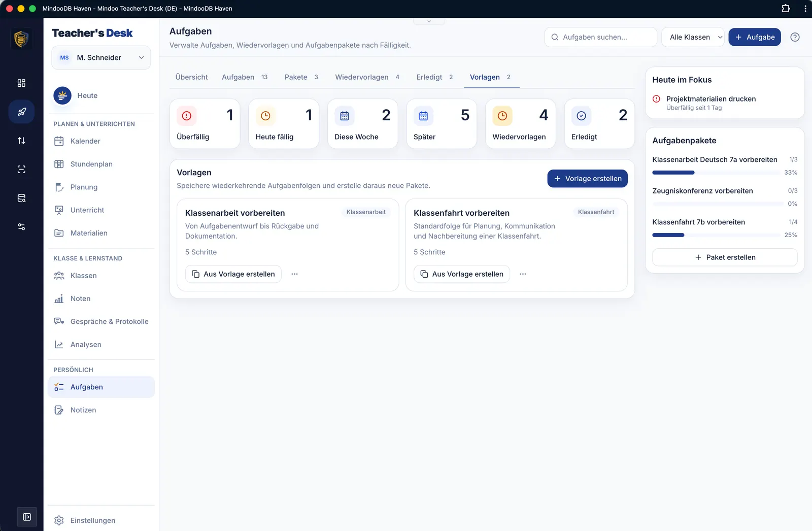Click the extensions puzzle icon in the title bar

786,8
